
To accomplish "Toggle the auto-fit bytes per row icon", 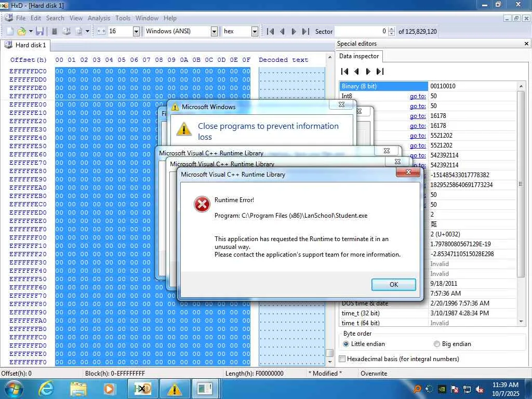I will point(101,31).
